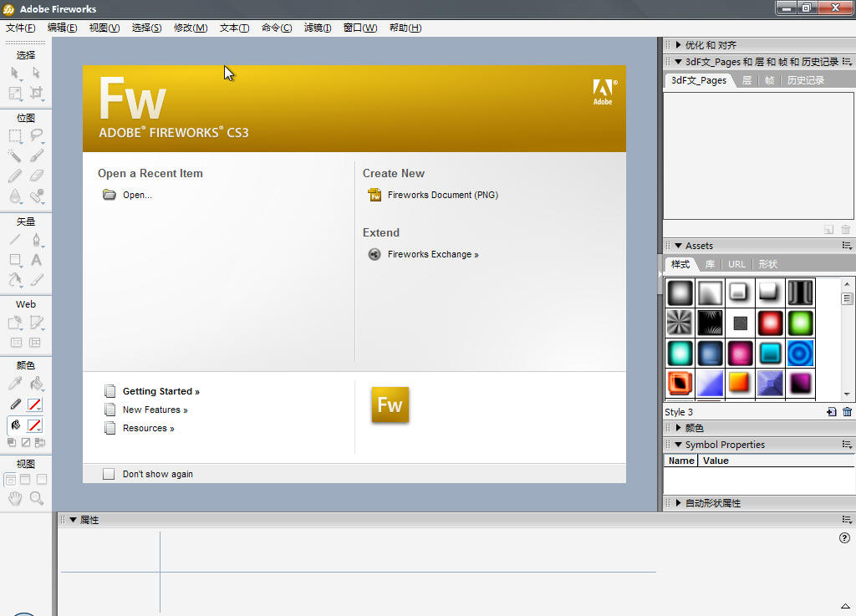Swap stroke and fill colors

pyautogui.click(x=39, y=442)
